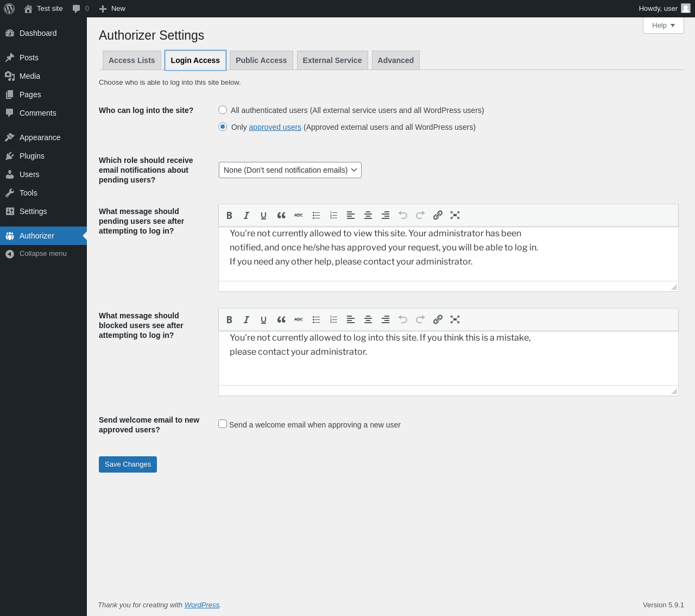Click the WordPress logo in admin bar
Screen dimensions: 695x616
point(9,9)
